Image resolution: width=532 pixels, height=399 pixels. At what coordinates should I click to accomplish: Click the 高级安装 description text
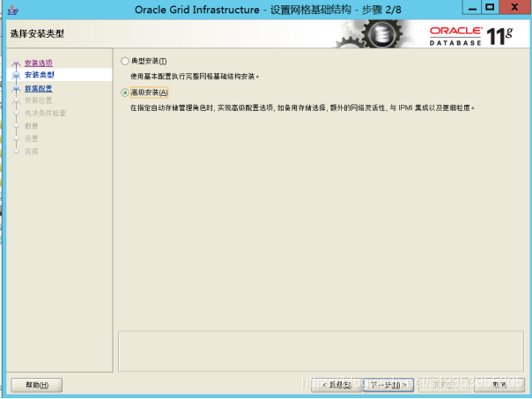click(302, 107)
